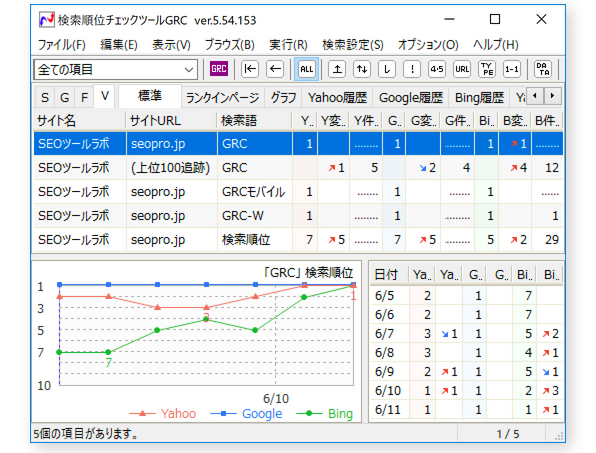Click the L-shaped toolbar icon
Image resolution: width=596 pixels, height=453 pixels.
pos(387,69)
